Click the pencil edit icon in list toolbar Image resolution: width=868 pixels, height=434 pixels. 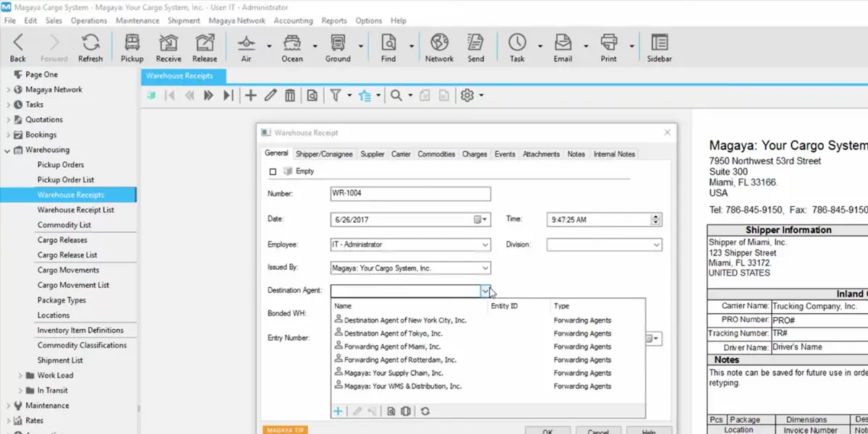271,95
